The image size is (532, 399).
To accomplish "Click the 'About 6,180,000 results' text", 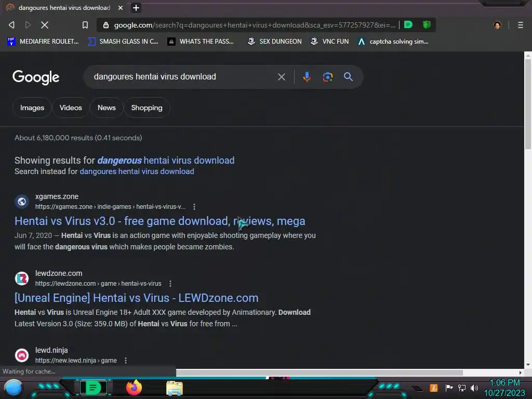I will [78, 138].
